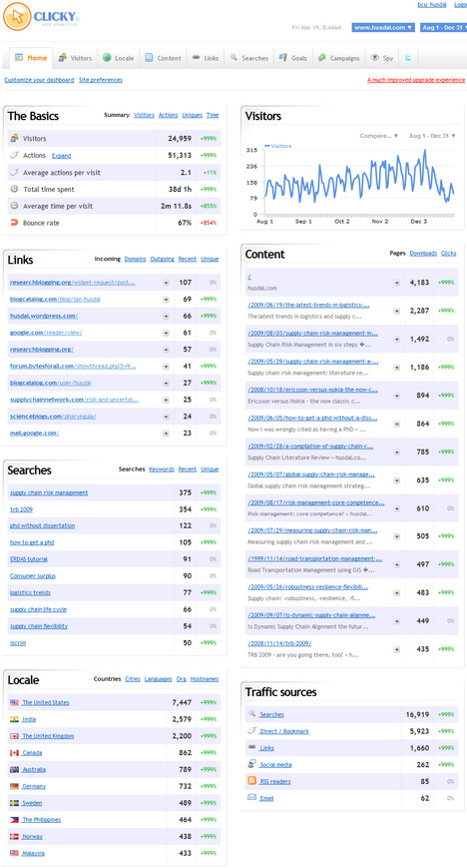
Task: Open the Aug 1 - Dec 31 date dropdown
Action: (444, 27)
